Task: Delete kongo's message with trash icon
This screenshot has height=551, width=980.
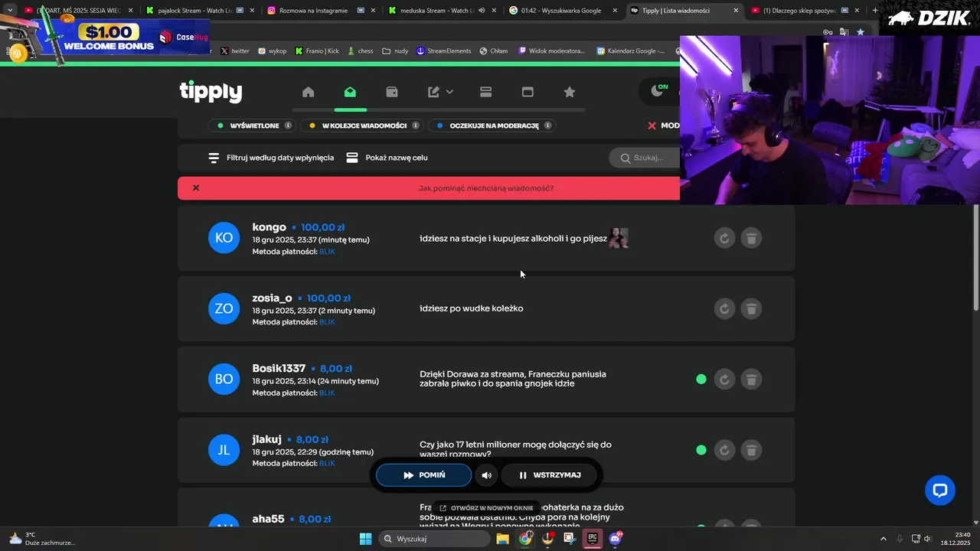Action: 751,238
